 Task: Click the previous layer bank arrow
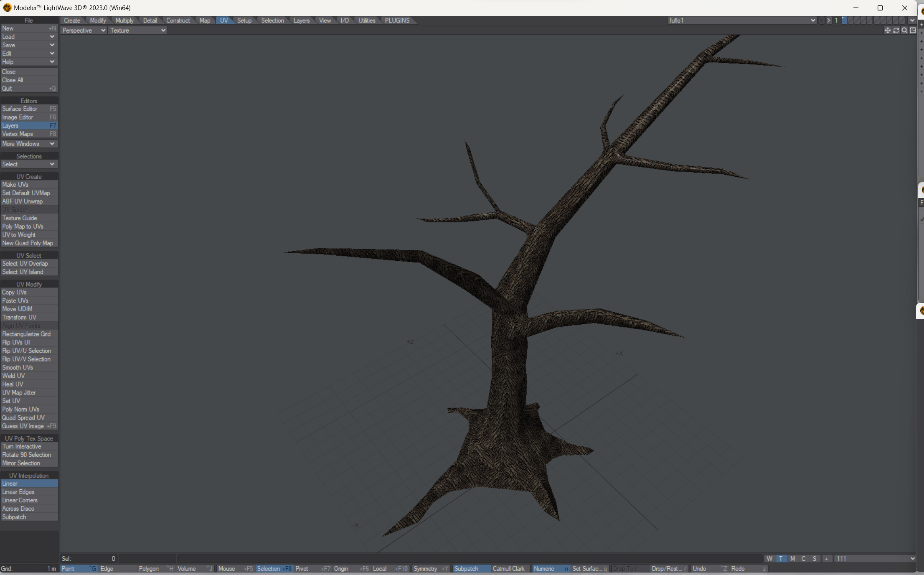tap(822, 20)
